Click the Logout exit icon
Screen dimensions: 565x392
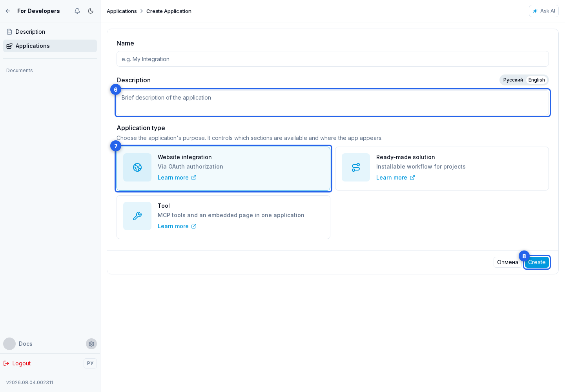click(x=6, y=363)
